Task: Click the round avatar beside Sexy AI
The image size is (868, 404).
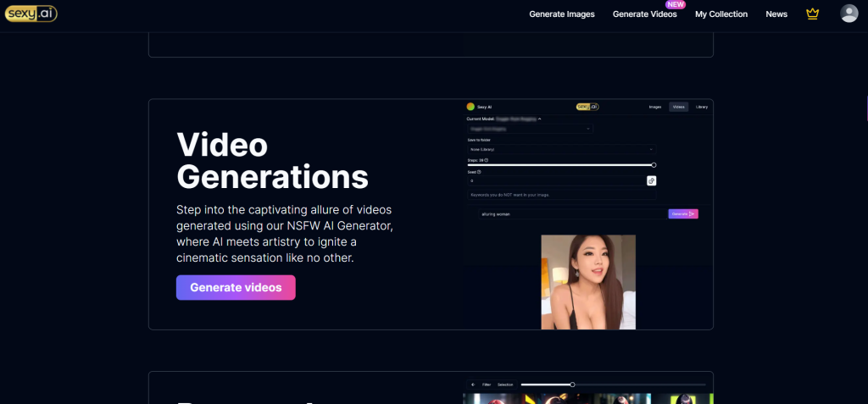Action: (x=470, y=107)
